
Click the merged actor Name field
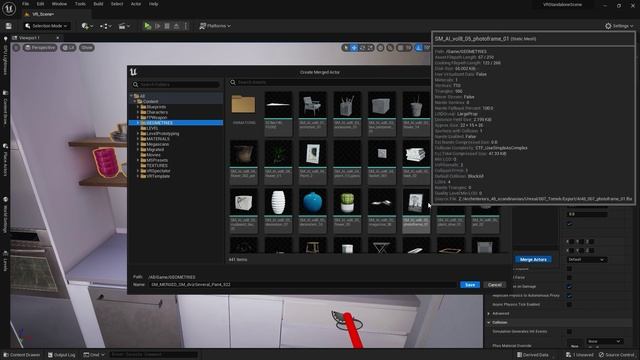click(303, 284)
